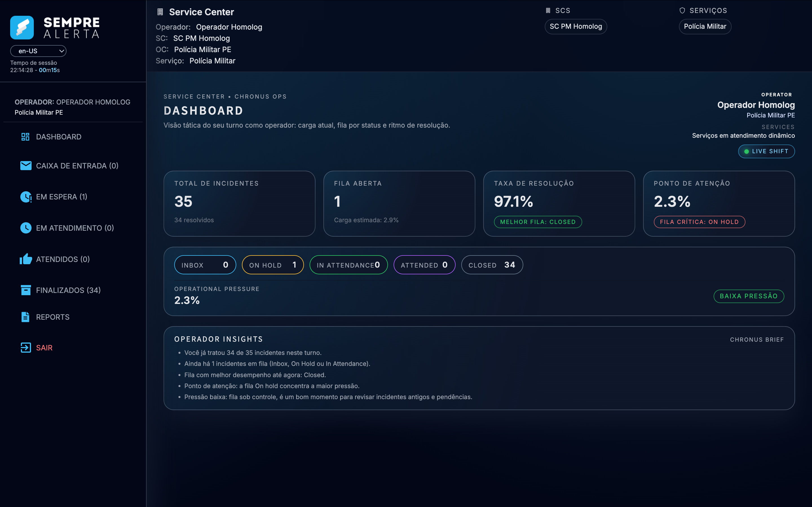Switch to the IN ATTENDANCE tab

click(348, 264)
